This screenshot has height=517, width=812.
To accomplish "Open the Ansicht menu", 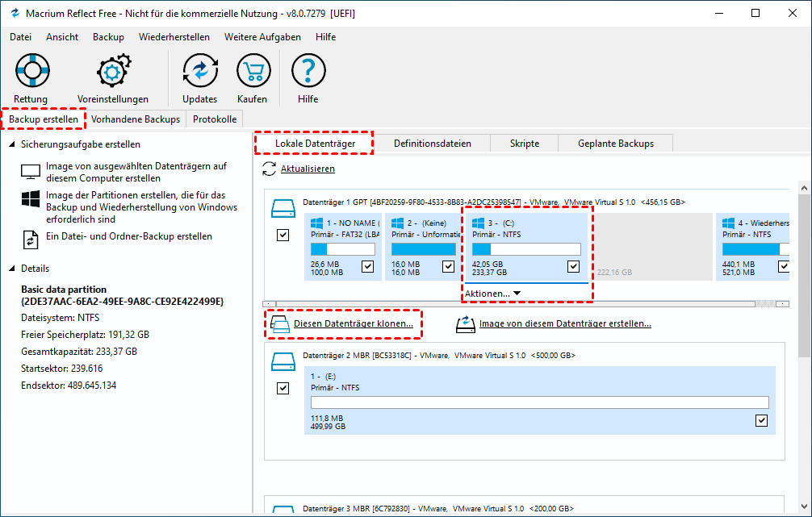I will tap(62, 37).
